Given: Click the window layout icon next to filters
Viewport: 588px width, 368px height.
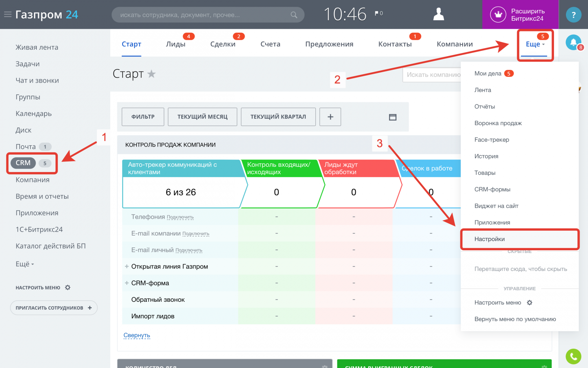Looking at the screenshot, I should tap(393, 117).
